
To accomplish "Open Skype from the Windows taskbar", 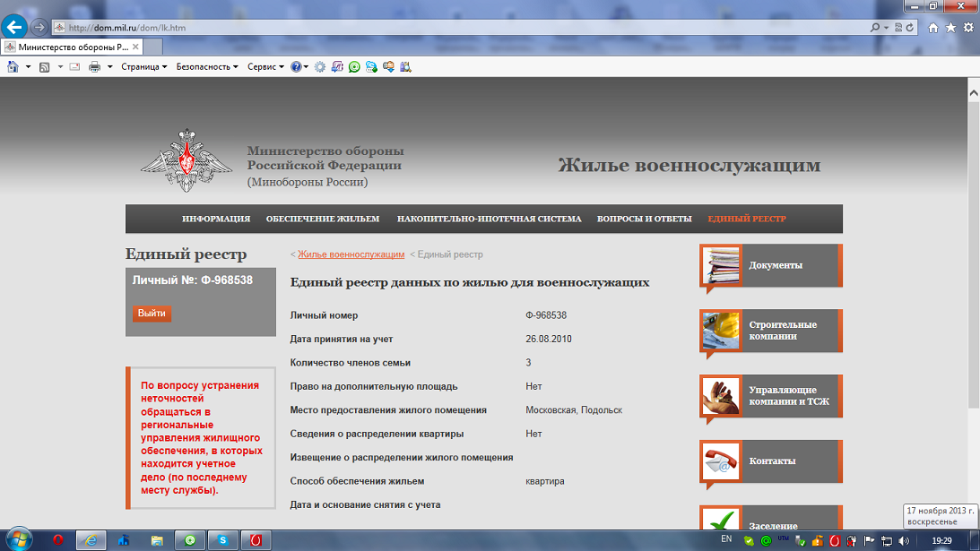I will [x=221, y=540].
